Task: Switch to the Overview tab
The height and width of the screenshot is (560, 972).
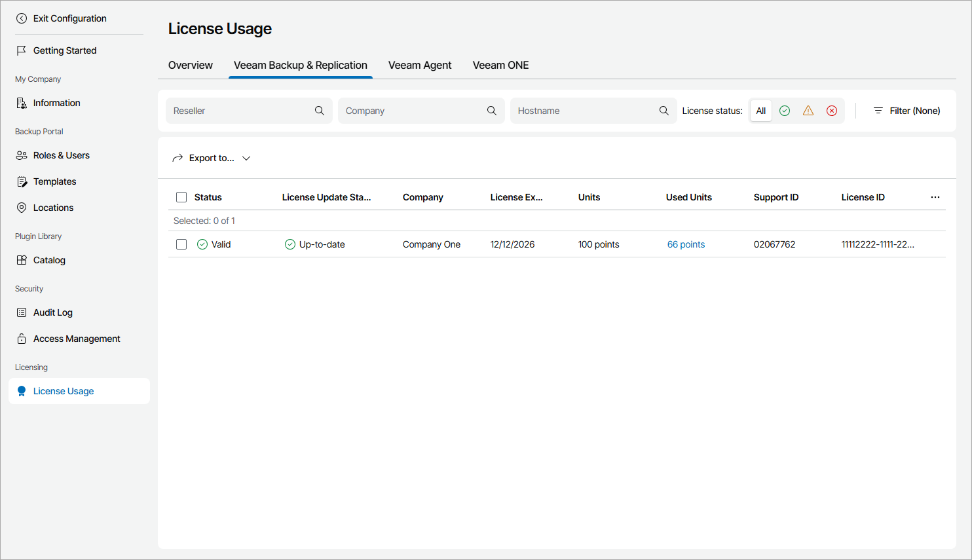Action: [191, 65]
